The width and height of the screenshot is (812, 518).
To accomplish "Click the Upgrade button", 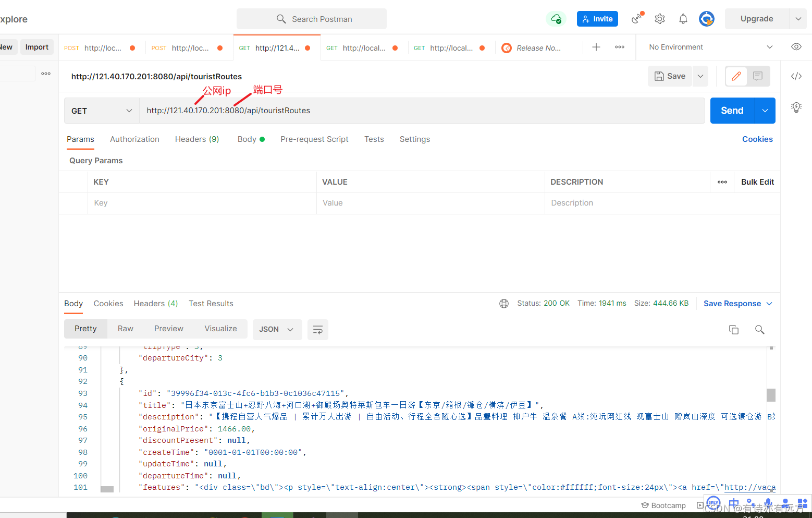I will (757, 19).
